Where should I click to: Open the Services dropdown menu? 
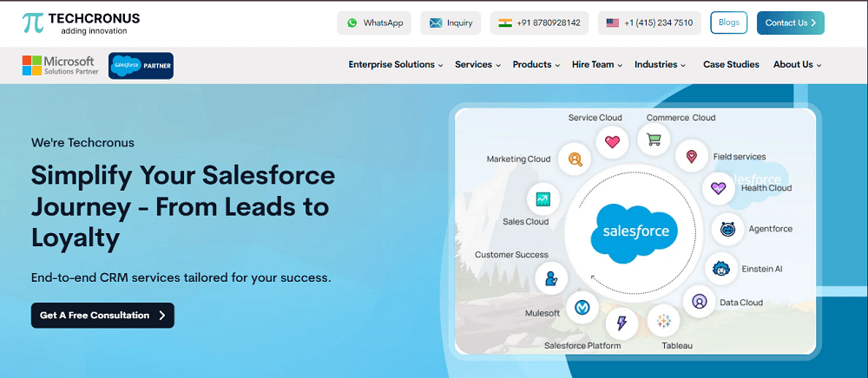(477, 65)
